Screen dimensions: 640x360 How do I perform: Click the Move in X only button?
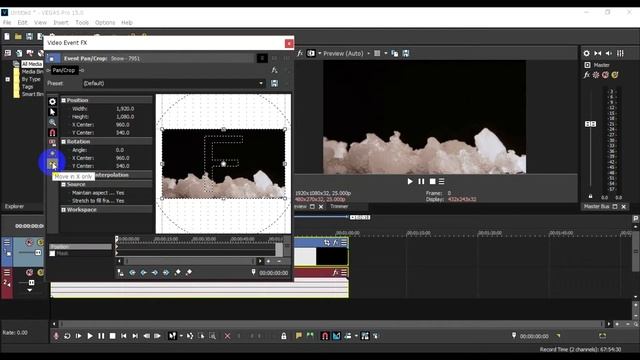[x=52, y=164]
